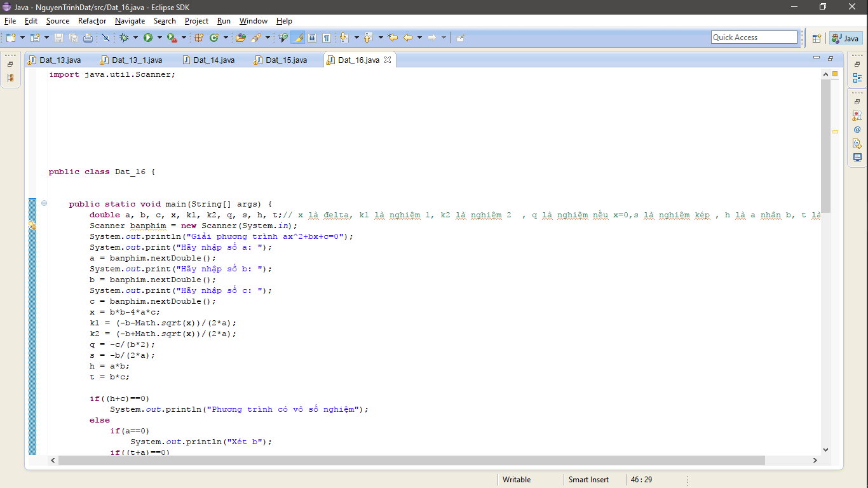Select the Java perspective button
This screenshot has height=488, width=868.
(845, 38)
